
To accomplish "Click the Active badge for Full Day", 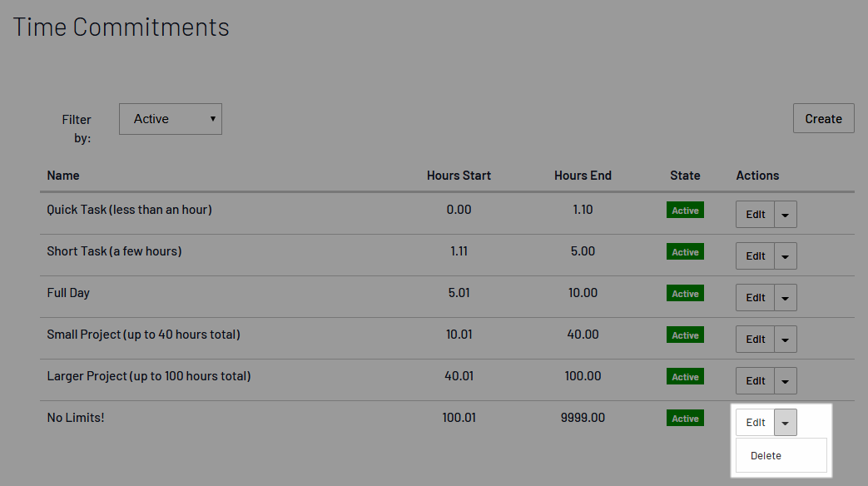I will pos(685,294).
